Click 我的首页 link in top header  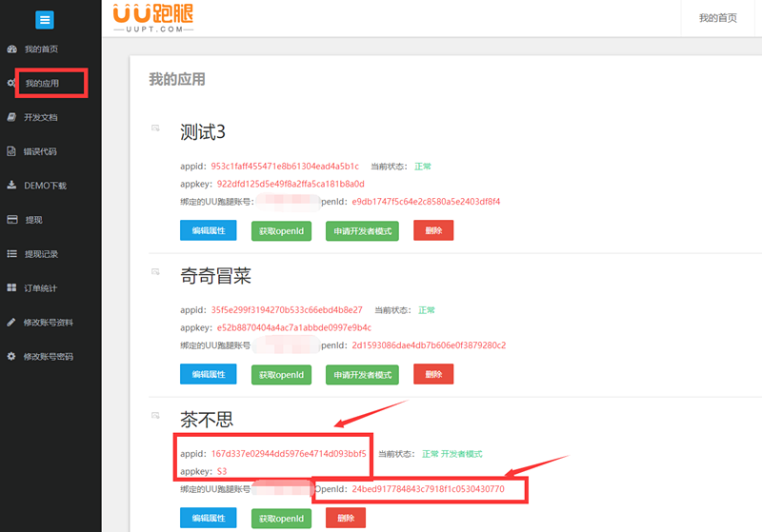(718, 18)
